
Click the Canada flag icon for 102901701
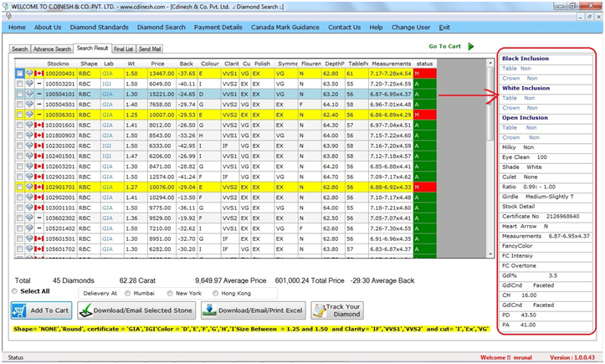point(39,187)
